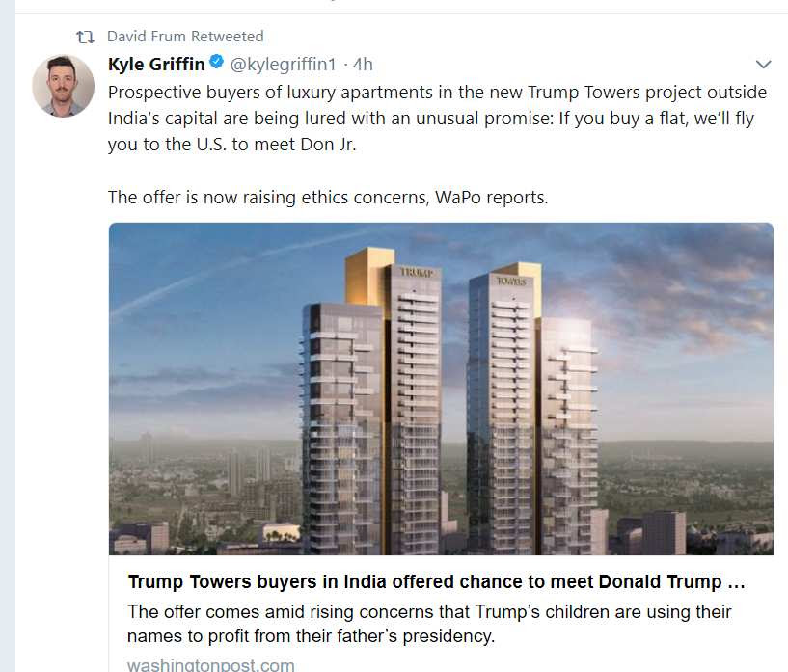The image size is (788, 672).
Task: Click the sentence about ethics concerns
Action: (x=327, y=198)
